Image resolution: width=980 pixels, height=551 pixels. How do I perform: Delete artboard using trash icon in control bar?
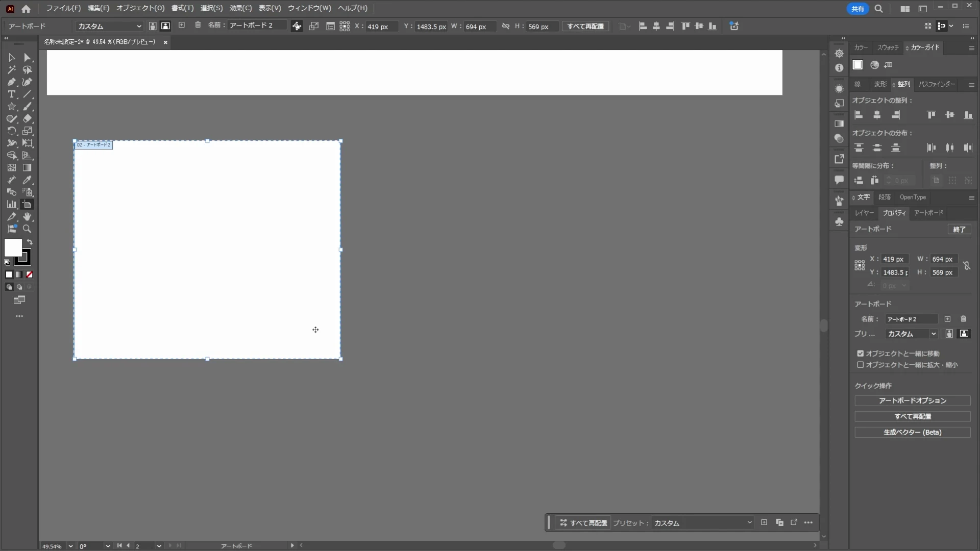pos(198,25)
